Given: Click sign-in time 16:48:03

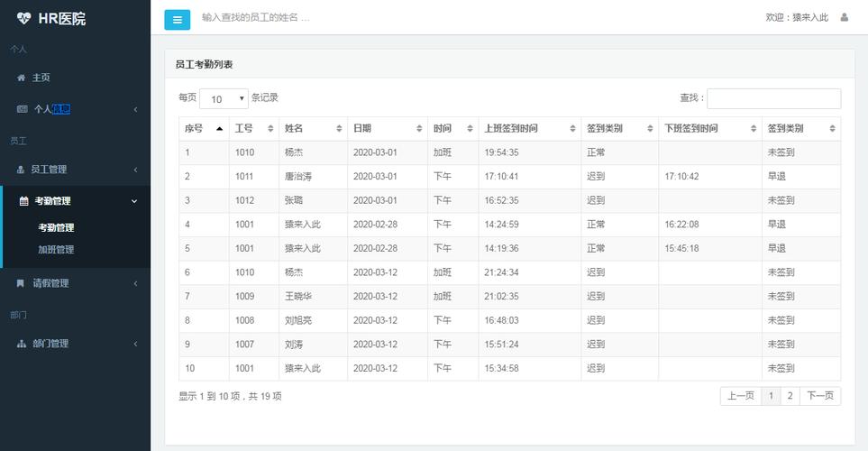Looking at the screenshot, I should point(501,320).
